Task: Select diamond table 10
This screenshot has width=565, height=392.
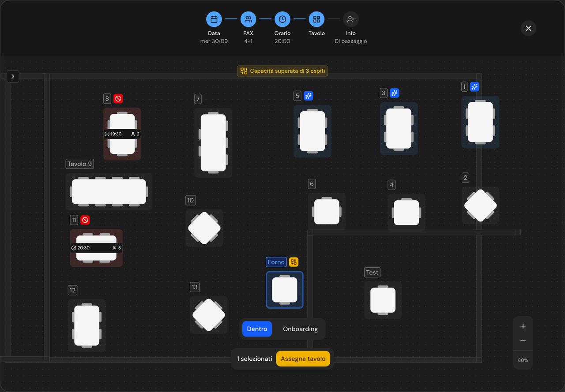Action: click(x=204, y=228)
